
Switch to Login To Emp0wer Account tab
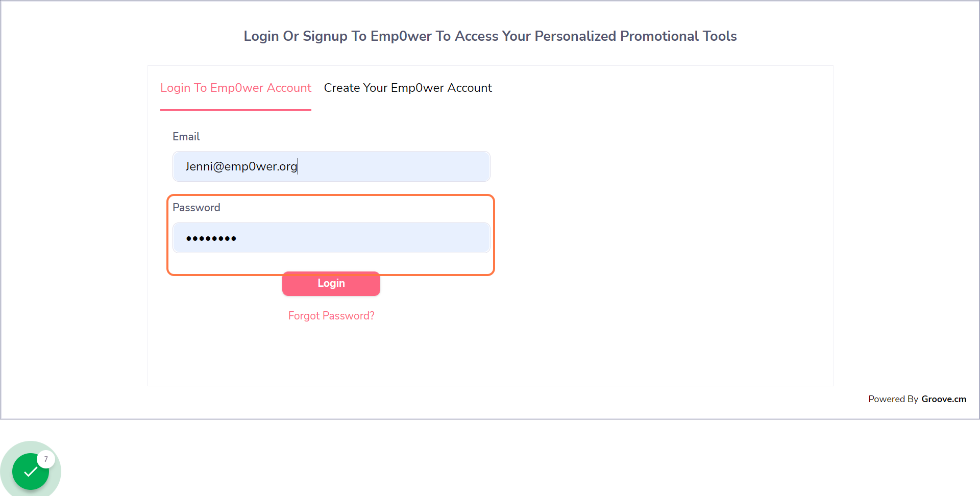[x=236, y=88]
